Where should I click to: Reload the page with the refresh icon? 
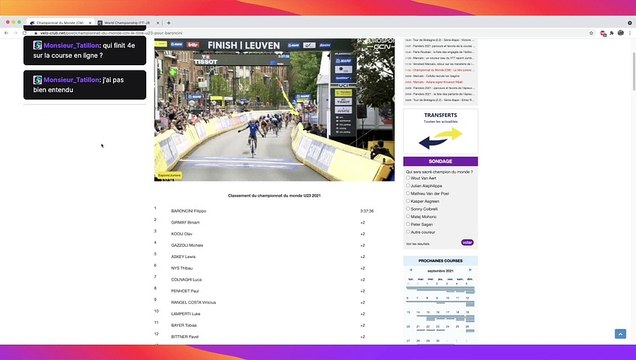tap(24, 33)
